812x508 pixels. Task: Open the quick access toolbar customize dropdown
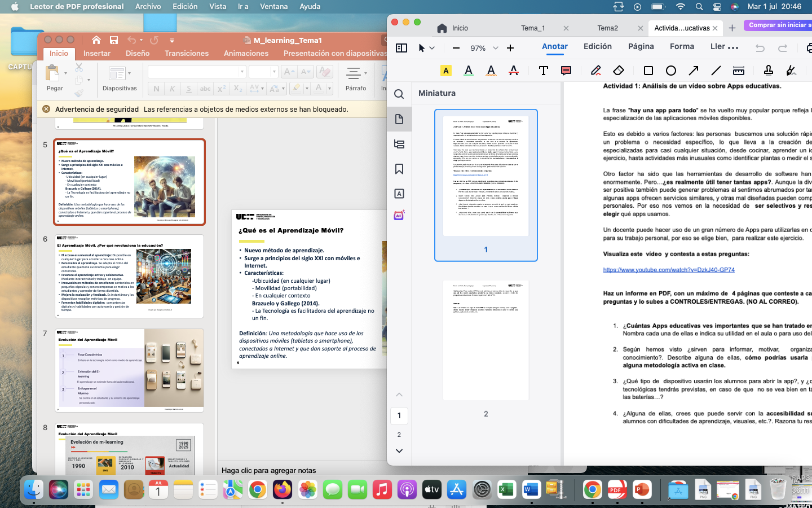tap(172, 40)
